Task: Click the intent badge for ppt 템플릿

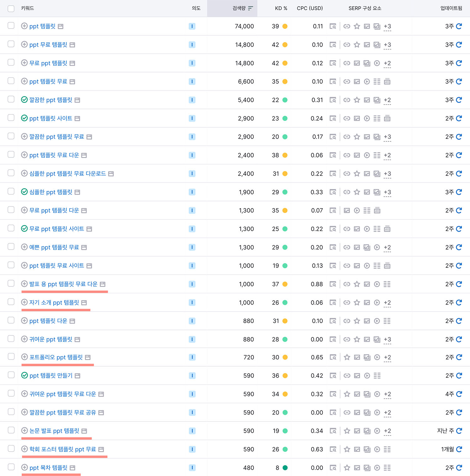Action: pyautogui.click(x=192, y=26)
